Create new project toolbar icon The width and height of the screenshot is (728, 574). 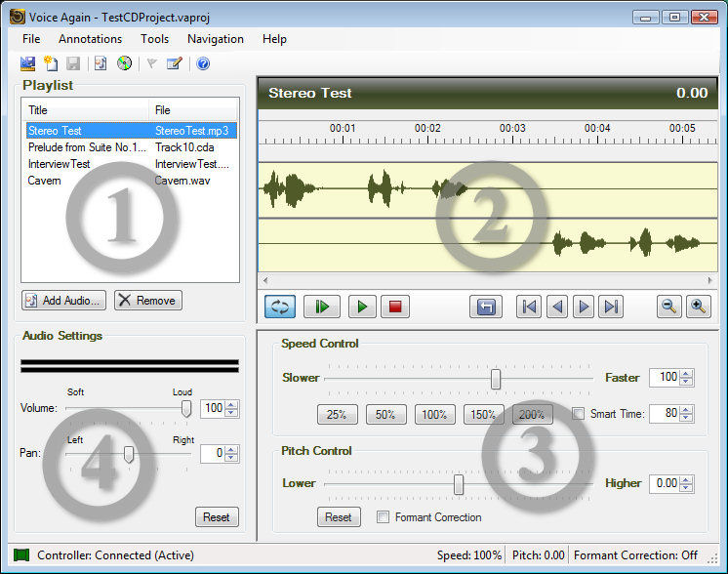point(51,63)
